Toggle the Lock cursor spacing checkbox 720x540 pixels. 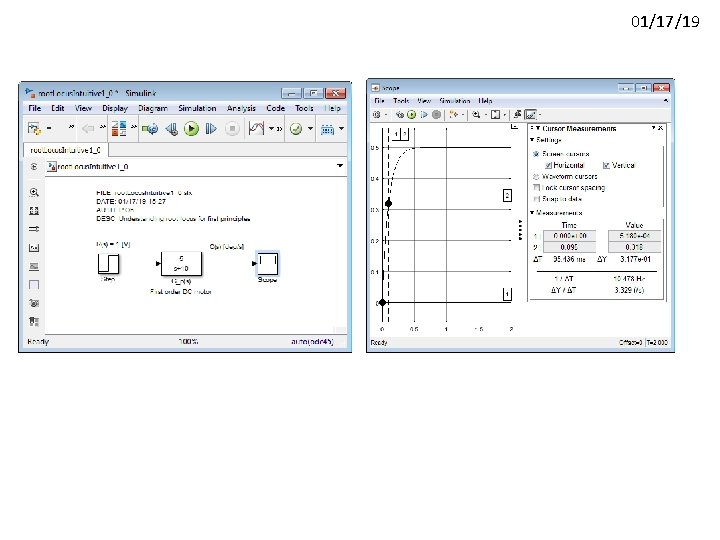pyautogui.click(x=536, y=188)
